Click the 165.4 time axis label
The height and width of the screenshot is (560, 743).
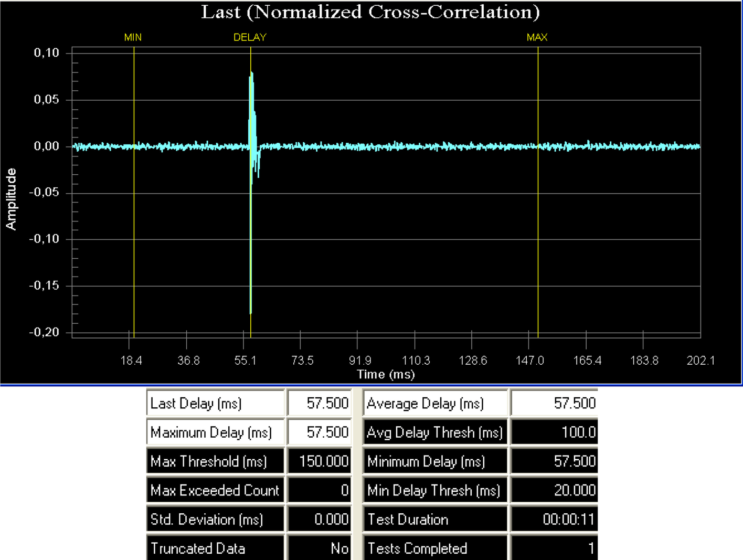[587, 361]
